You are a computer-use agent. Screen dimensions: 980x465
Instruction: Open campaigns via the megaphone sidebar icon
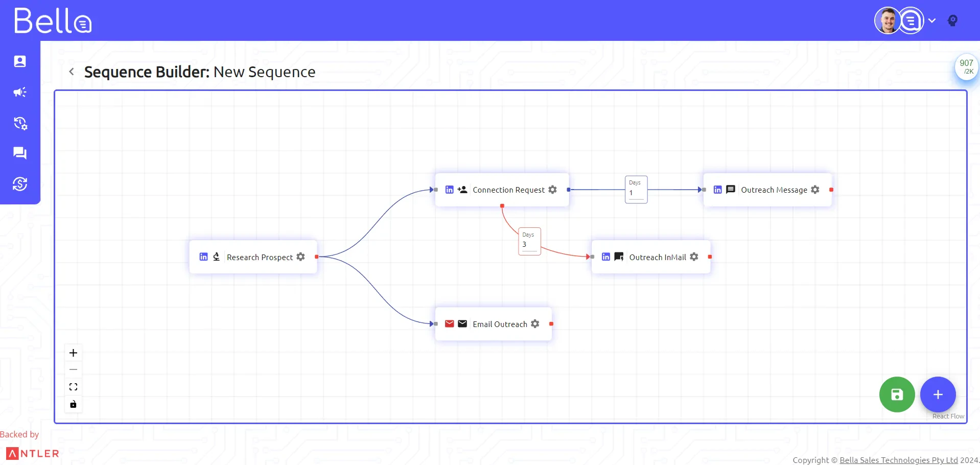(x=20, y=92)
